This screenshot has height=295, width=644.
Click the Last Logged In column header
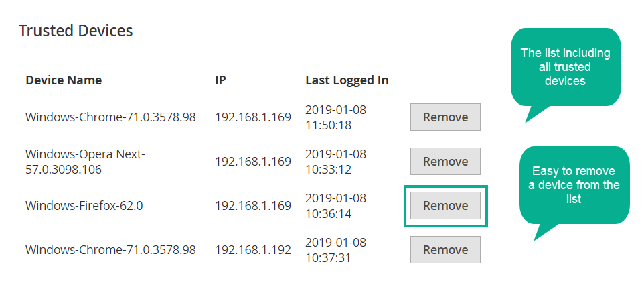click(347, 80)
